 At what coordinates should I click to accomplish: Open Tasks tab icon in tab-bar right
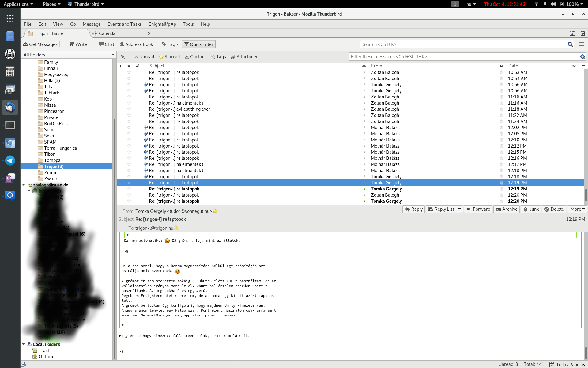[x=582, y=33]
